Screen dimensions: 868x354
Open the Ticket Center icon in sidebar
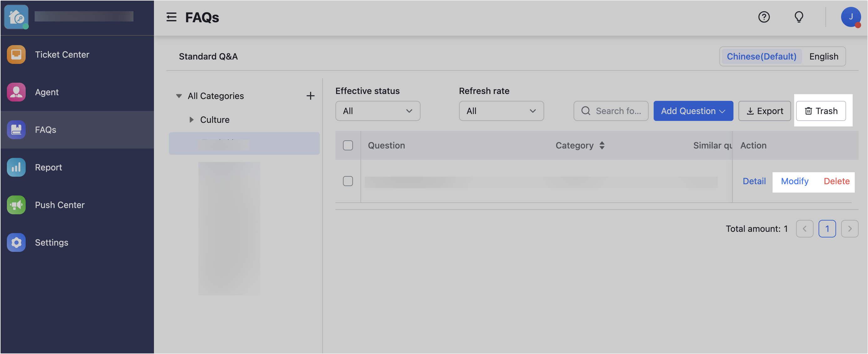pos(16,55)
